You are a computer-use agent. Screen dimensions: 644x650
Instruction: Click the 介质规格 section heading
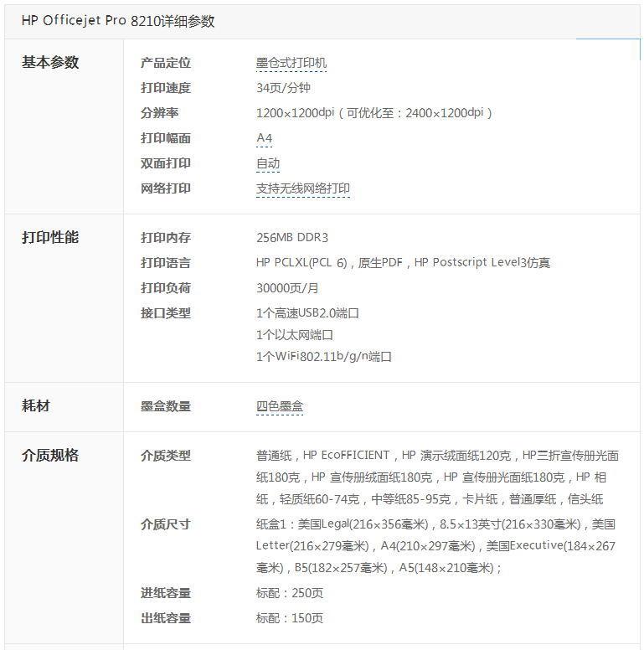pos(50,455)
